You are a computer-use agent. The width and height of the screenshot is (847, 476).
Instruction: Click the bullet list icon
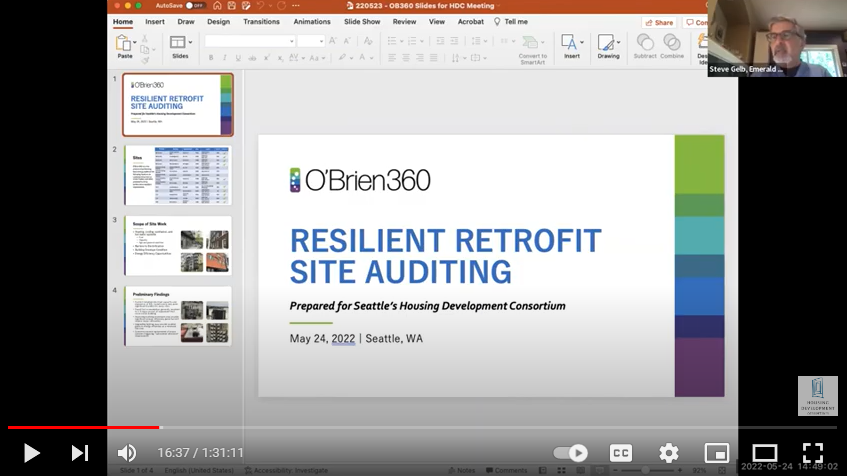[x=392, y=41]
